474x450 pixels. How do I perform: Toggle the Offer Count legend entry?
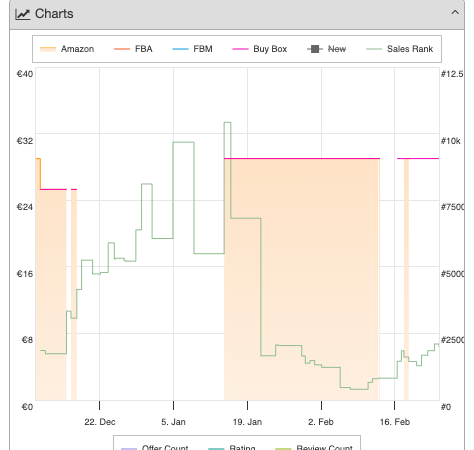(x=155, y=447)
